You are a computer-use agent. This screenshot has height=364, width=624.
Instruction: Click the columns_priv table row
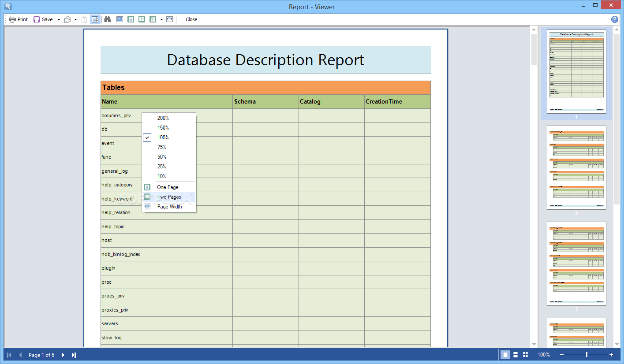click(x=265, y=115)
